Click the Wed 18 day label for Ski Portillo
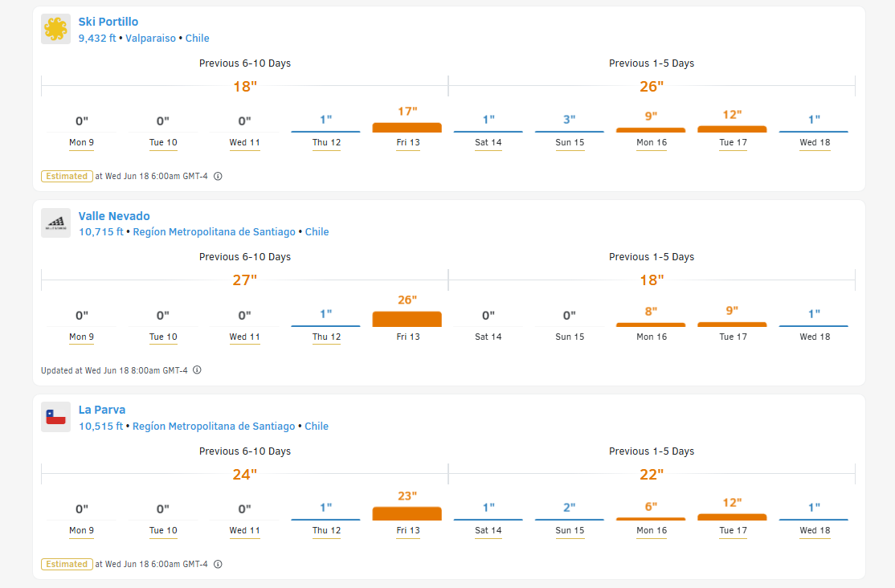Screen dimensions: 895x588 tap(815, 143)
